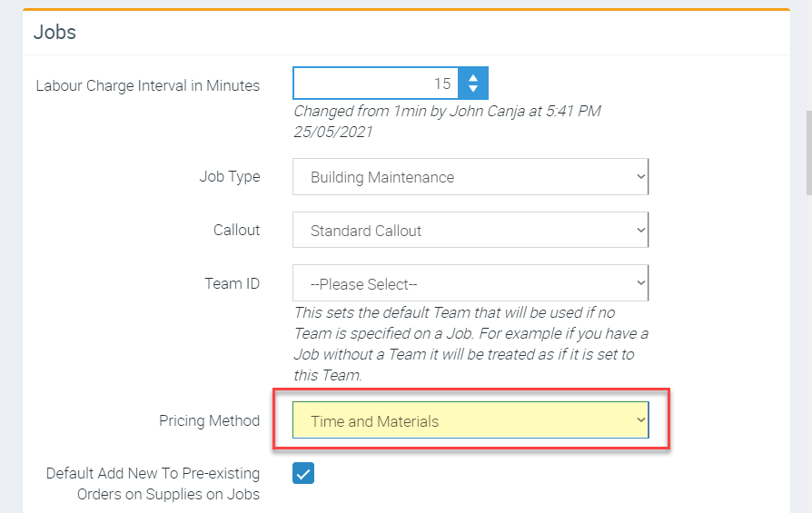This screenshot has height=513, width=812.
Task: Decrease the labour charge interval with down arrow
Action: point(472,90)
